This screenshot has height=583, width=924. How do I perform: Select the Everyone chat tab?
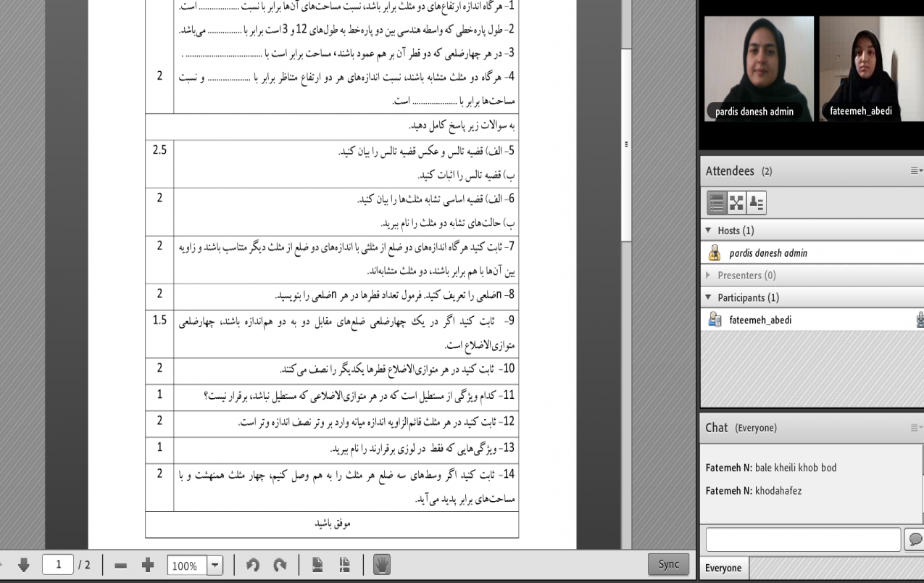tap(724, 568)
